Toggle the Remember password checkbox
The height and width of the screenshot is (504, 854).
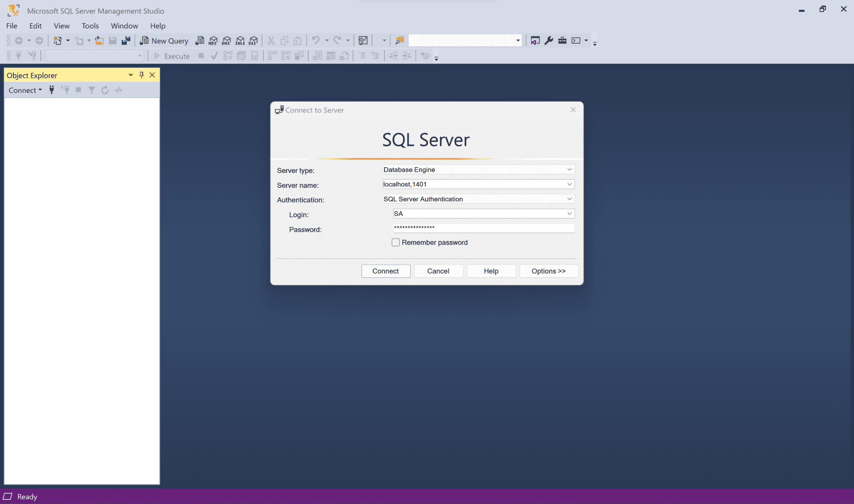click(395, 242)
